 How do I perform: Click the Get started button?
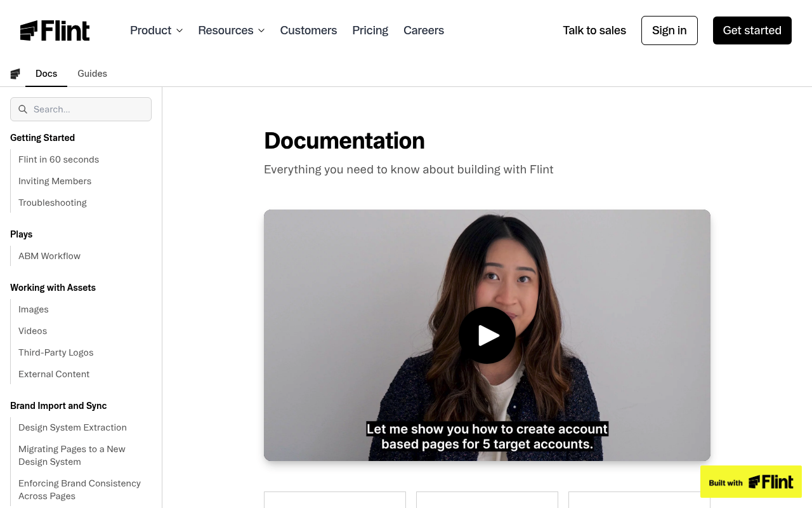pyautogui.click(x=752, y=30)
